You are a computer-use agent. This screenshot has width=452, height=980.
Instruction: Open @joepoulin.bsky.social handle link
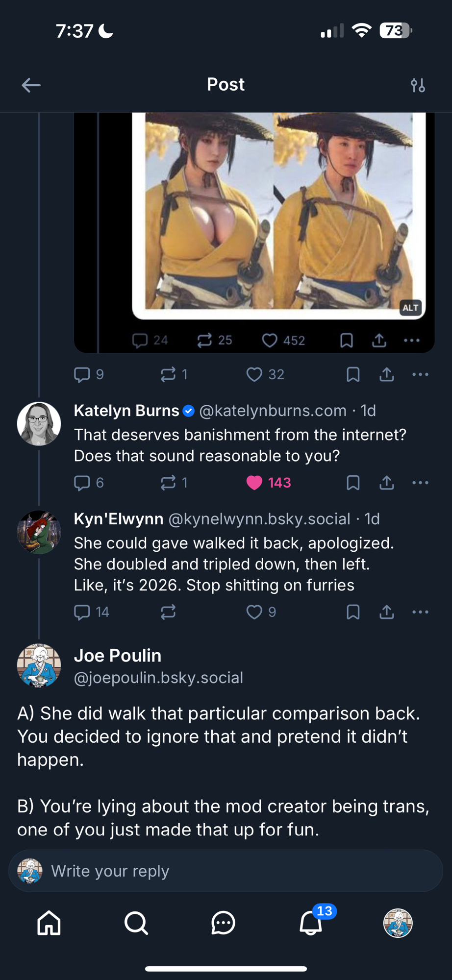pos(158,678)
